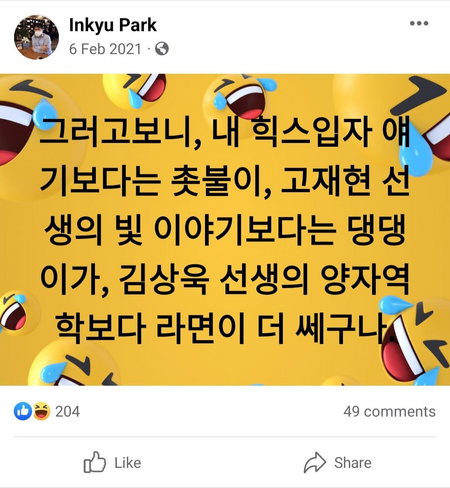Click the Share label text
The width and height of the screenshot is (450, 488).
[353, 463]
